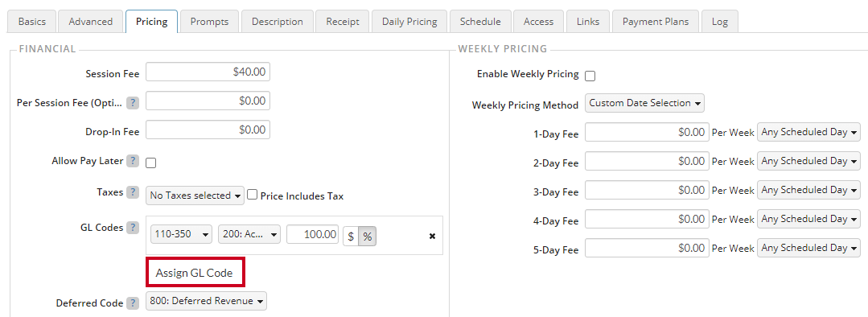Open the Custom Date Selection dropdown
868x317 pixels.
(644, 103)
